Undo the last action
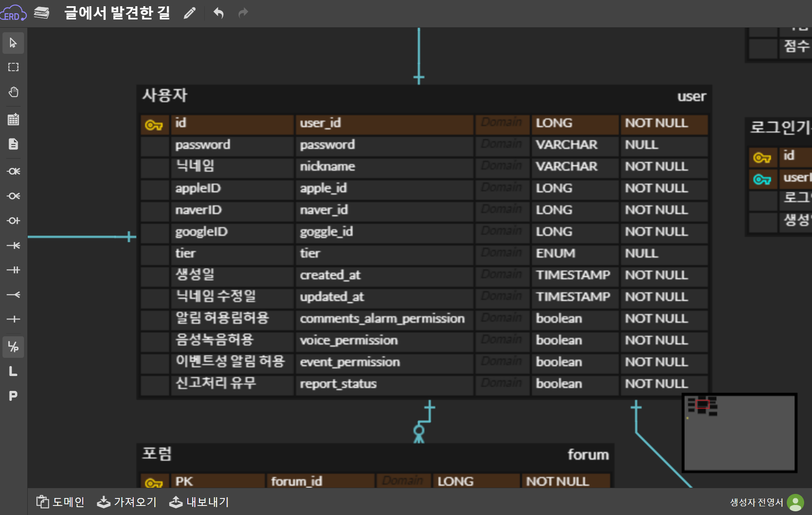 click(218, 13)
